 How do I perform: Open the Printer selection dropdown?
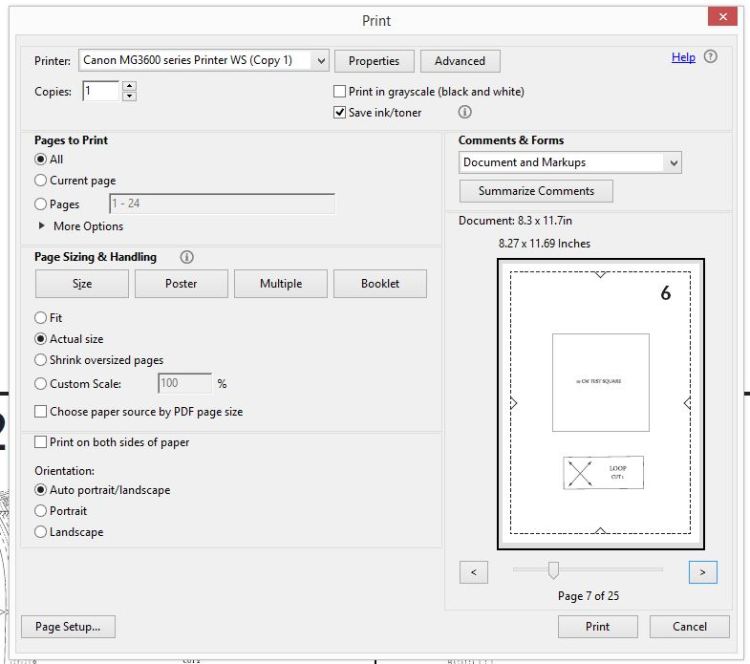tap(321, 61)
